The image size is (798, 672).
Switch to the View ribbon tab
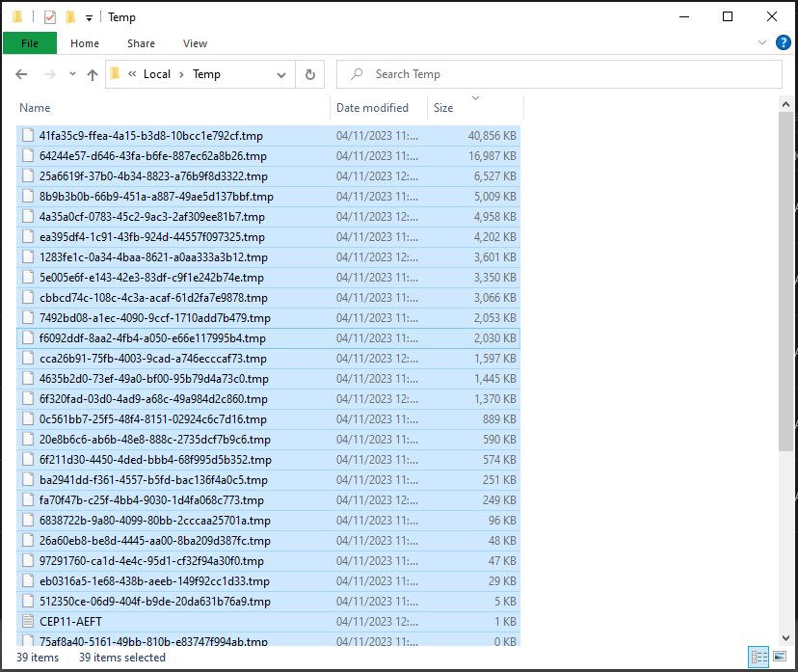195,43
